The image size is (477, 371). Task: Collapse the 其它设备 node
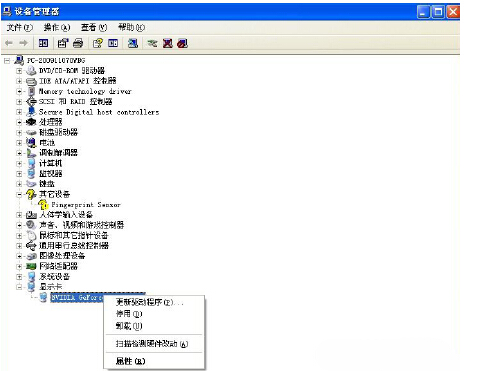(19, 194)
